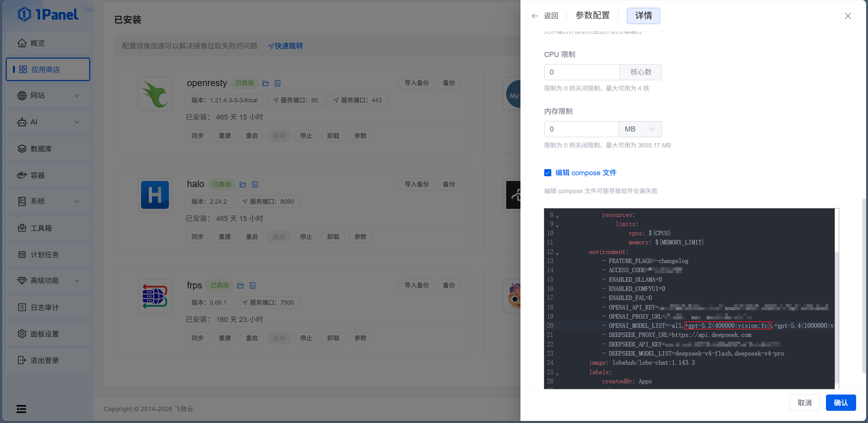Image resolution: width=868 pixels, height=423 pixels.
Task: Uncheck 编辑 compose 文件 checkbox
Action: tap(548, 173)
